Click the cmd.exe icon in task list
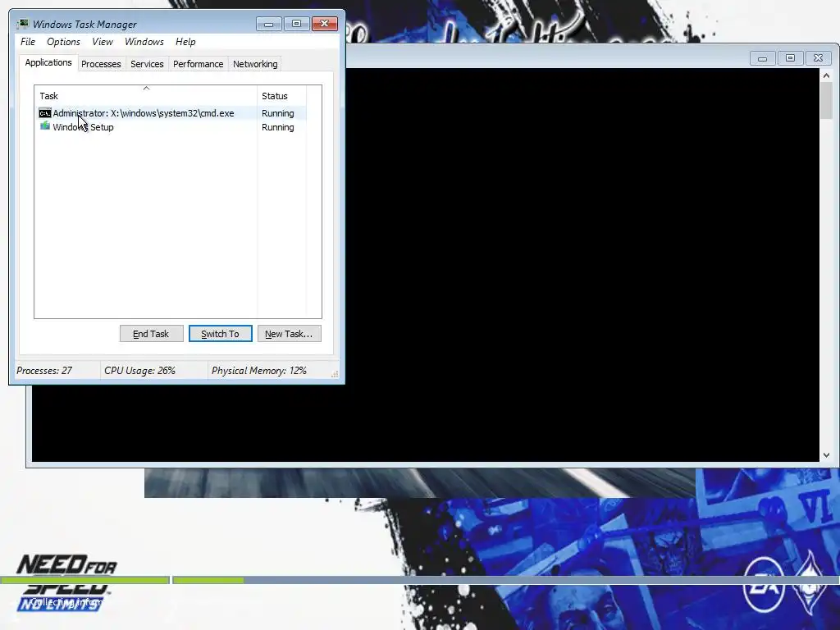 coord(45,113)
